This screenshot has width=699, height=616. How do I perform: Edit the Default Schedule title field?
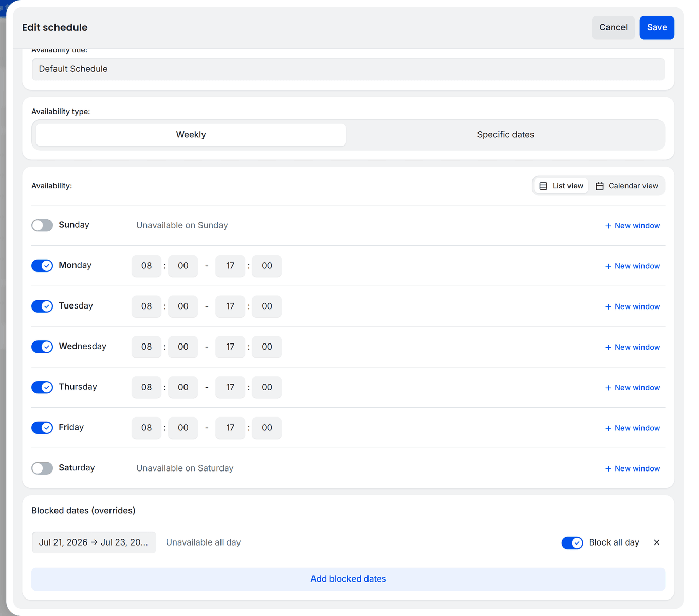click(348, 69)
